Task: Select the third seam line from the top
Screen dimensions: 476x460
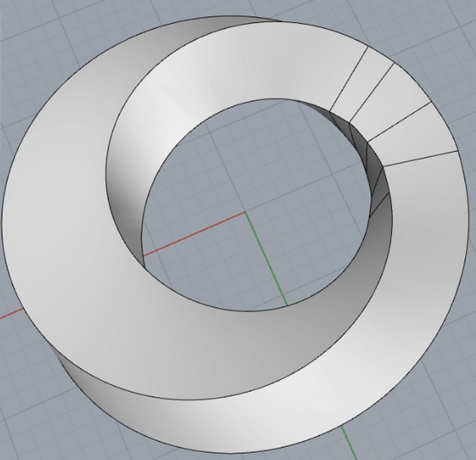Action: pyautogui.click(x=399, y=121)
